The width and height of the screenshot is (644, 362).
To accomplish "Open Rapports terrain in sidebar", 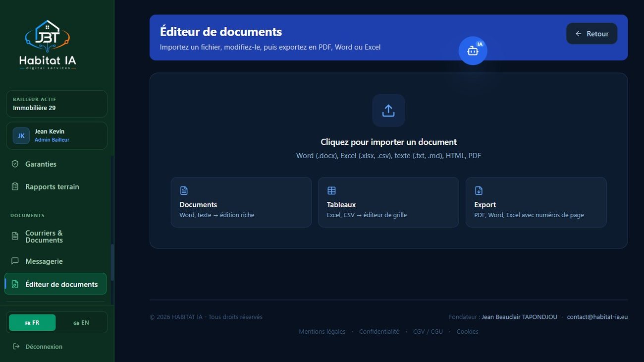I will [x=56, y=186].
